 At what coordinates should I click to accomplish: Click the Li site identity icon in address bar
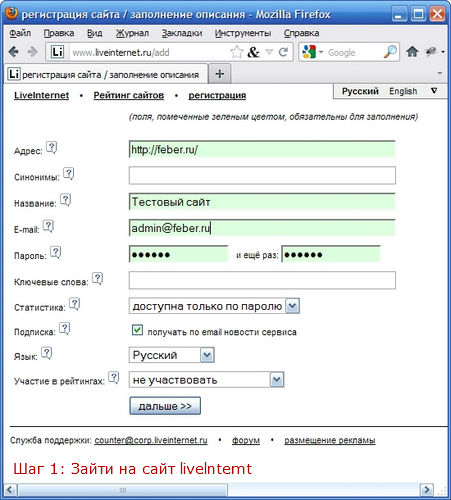click(57, 52)
